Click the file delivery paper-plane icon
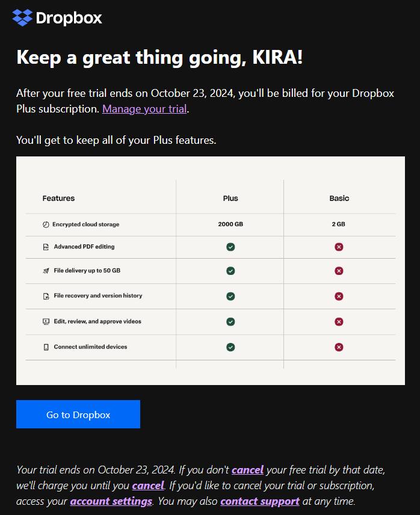420x515 pixels. click(x=46, y=271)
